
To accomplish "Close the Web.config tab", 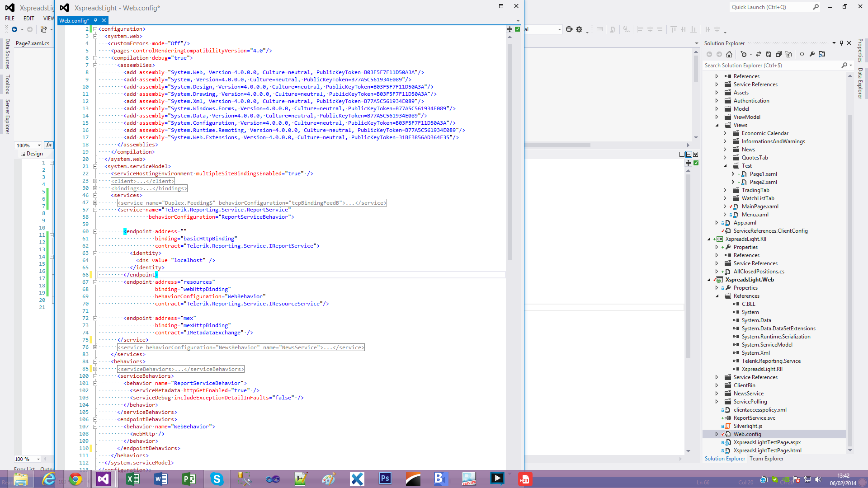I will [x=104, y=20].
